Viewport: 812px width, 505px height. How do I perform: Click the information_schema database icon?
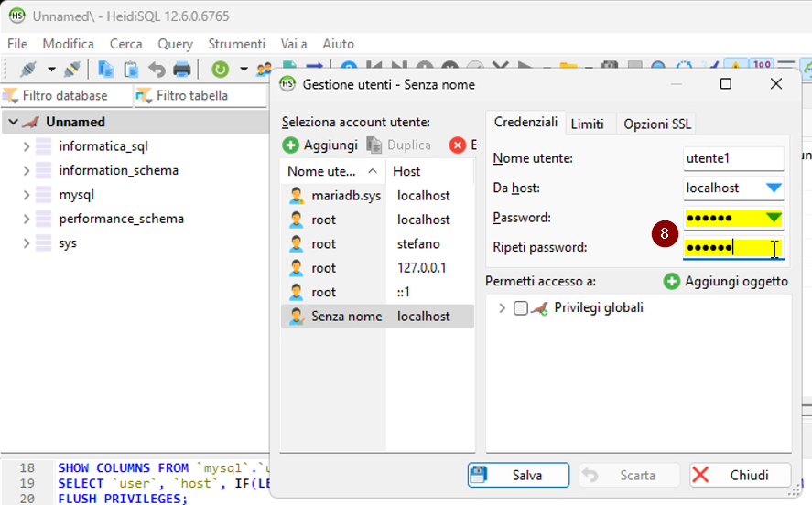click(44, 171)
